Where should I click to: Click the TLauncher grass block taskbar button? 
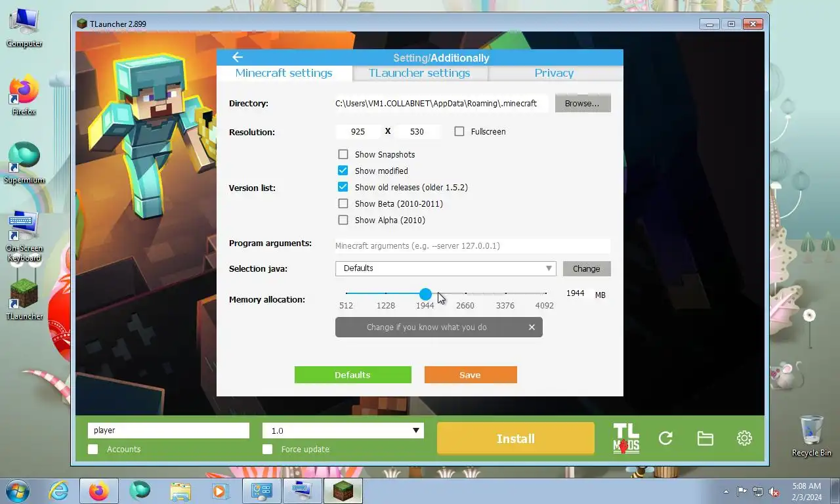[343, 491]
